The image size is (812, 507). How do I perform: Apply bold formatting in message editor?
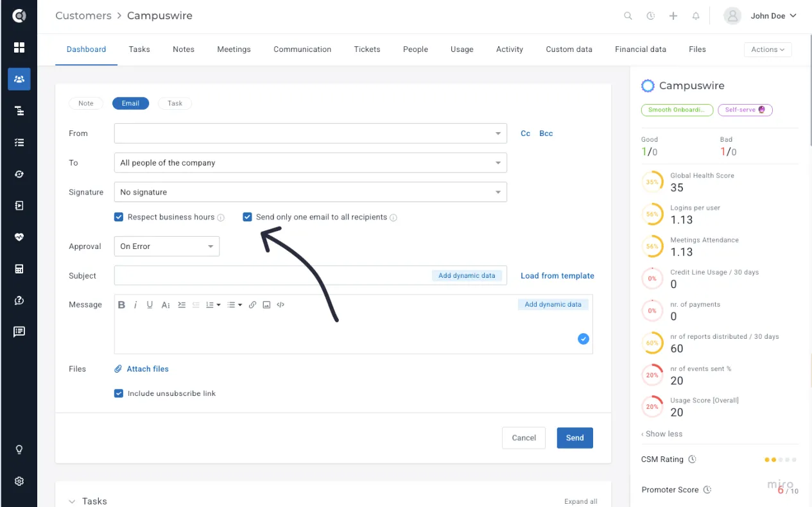121,305
